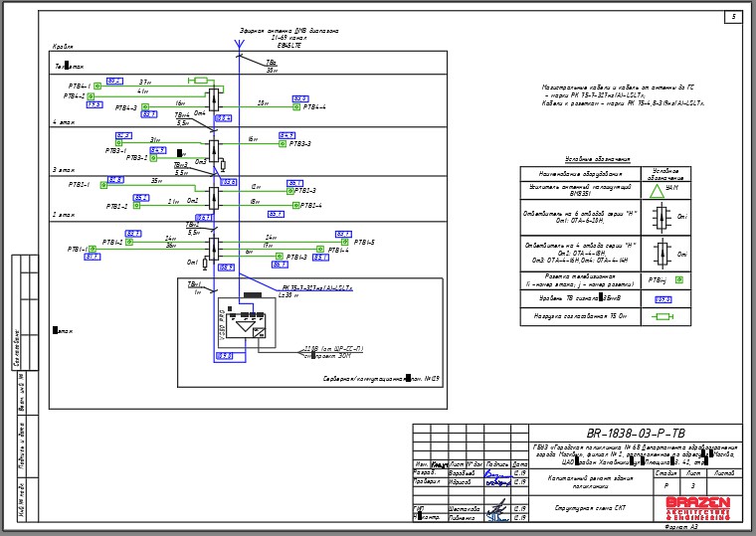The height and width of the screenshot is (536, 756).
Task: Select the green amplifier triangle in legend
Action: [x=657, y=191]
